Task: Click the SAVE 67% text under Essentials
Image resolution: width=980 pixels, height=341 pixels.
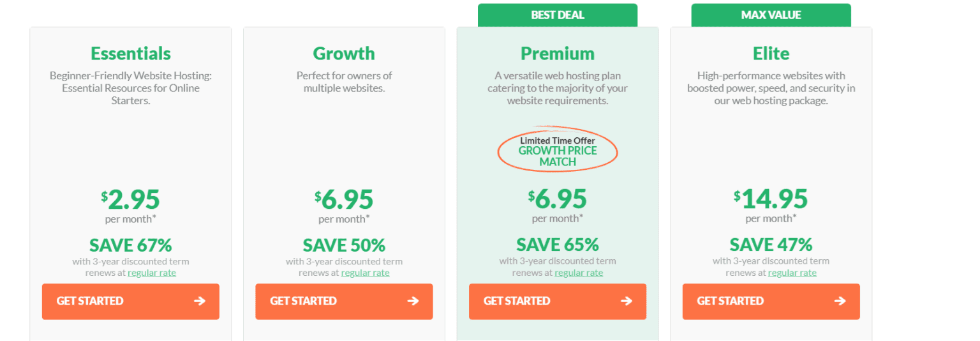Action: click(x=131, y=245)
